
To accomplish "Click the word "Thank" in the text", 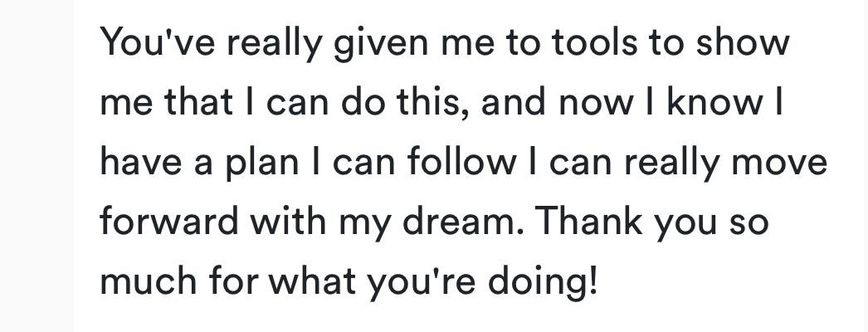I will coord(589,222).
